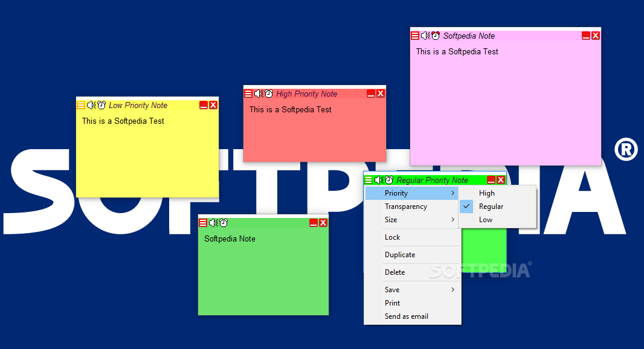The image size is (644, 349).
Task: Click the Low Priority Note title
Action: [138, 105]
